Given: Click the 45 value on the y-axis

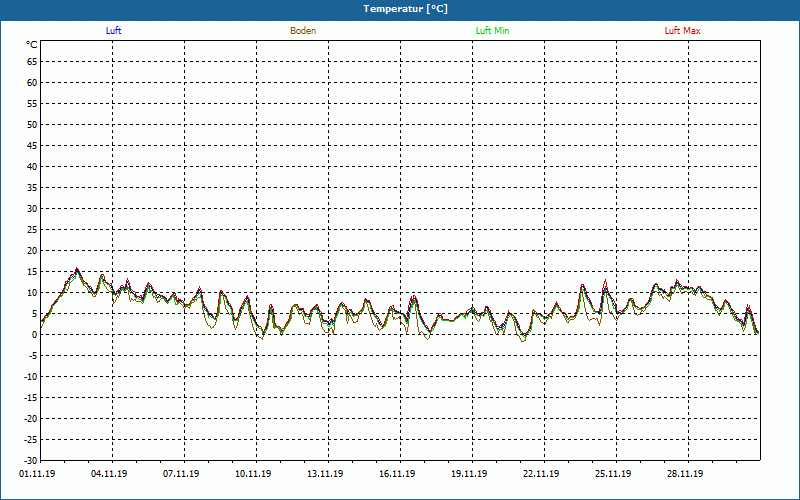Looking at the screenshot, I should 32,145.
